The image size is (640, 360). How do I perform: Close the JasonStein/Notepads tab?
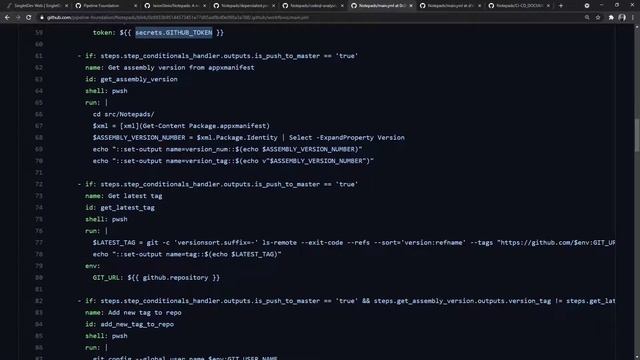204,6
